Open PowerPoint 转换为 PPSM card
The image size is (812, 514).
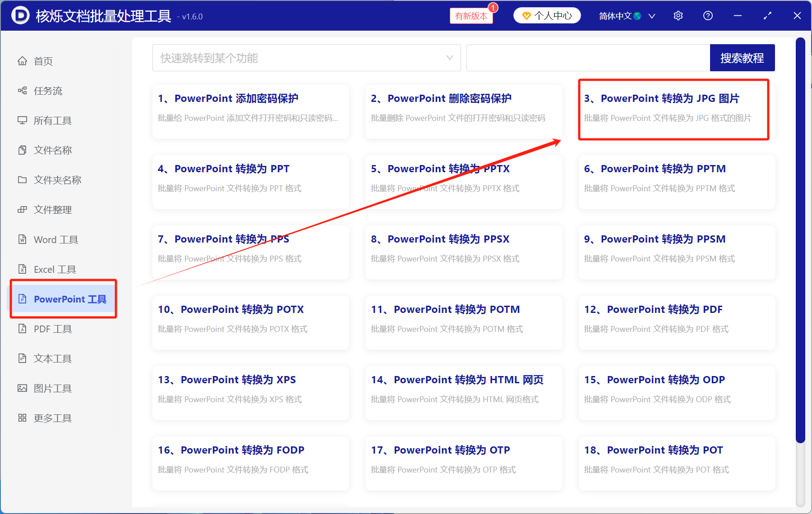pos(677,252)
